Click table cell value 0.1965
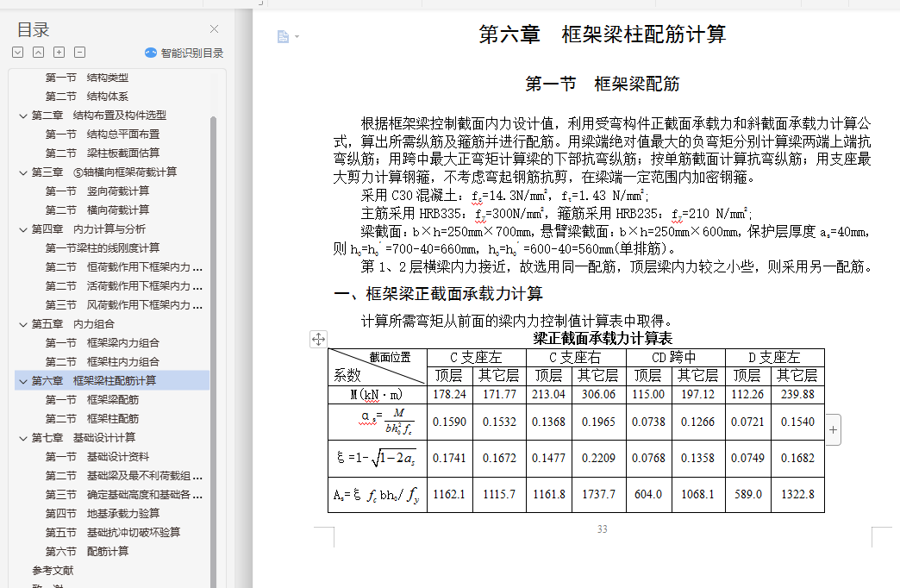 tap(598, 422)
